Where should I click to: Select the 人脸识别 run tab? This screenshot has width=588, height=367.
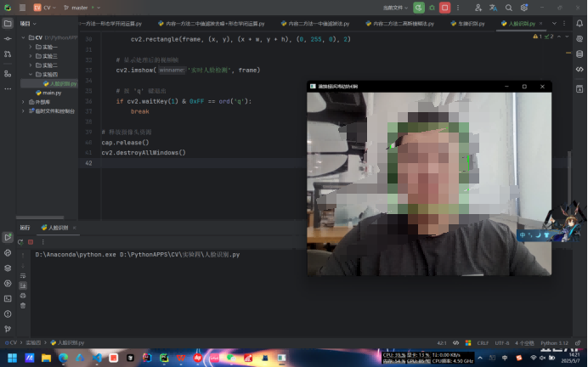click(54, 228)
